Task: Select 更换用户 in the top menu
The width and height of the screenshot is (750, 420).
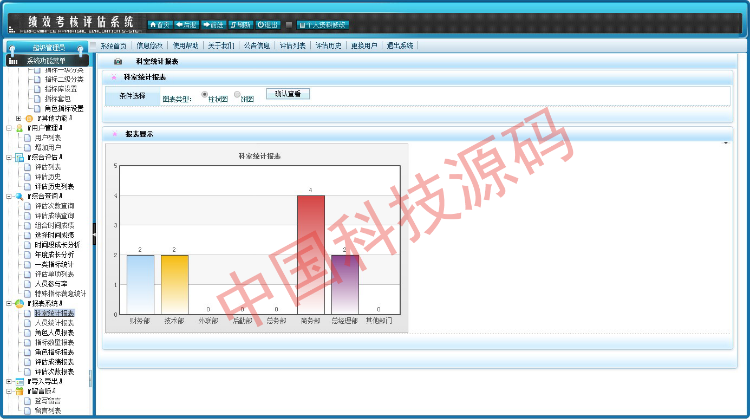Action: tap(364, 46)
